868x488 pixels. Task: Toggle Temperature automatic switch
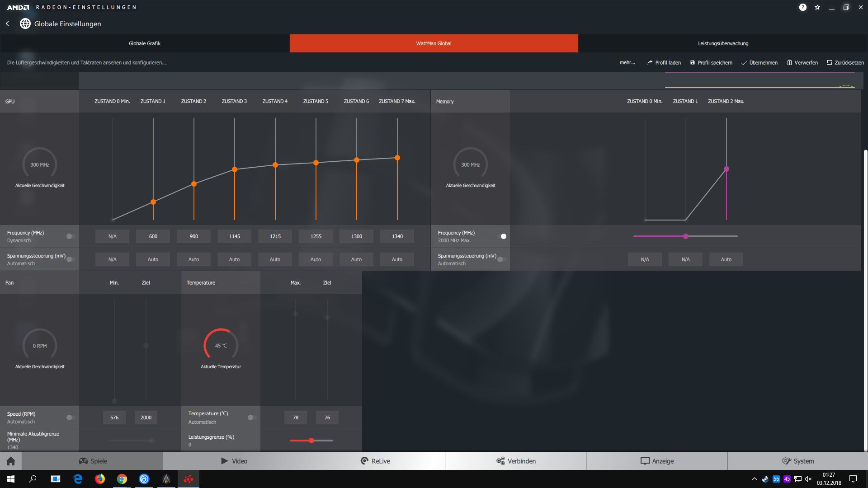coord(252,418)
